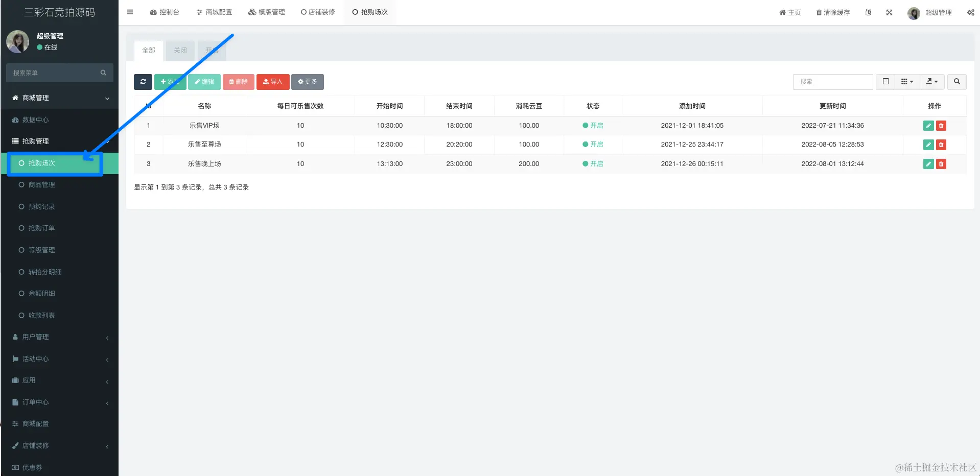Click the red delete icon for 乐售至尊场
The width and height of the screenshot is (980, 476).
pyautogui.click(x=941, y=145)
